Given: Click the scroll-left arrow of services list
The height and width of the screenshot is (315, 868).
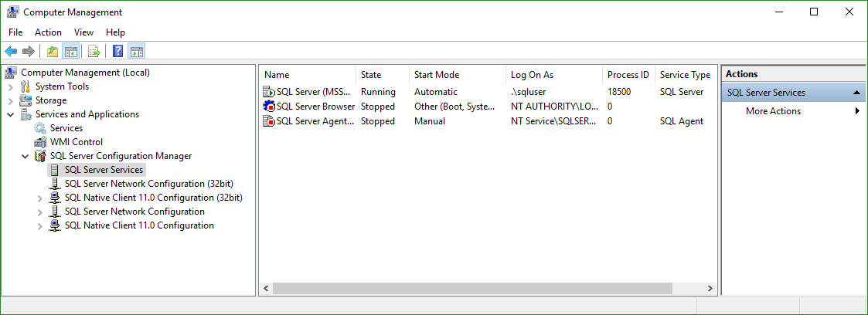Looking at the screenshot, I should pyautogui.click(x=266, y=289).
